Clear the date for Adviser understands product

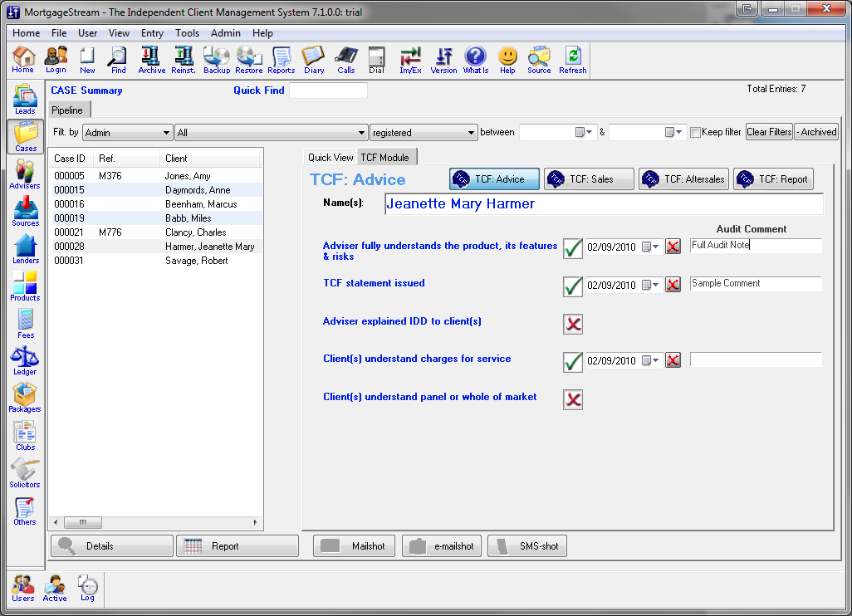point(673,247)
